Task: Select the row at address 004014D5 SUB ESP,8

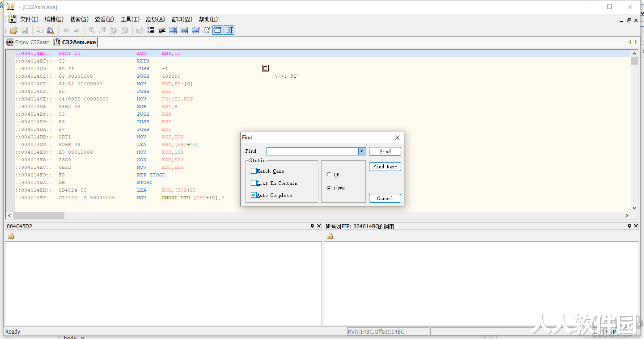Action: [x=322, y=106]
